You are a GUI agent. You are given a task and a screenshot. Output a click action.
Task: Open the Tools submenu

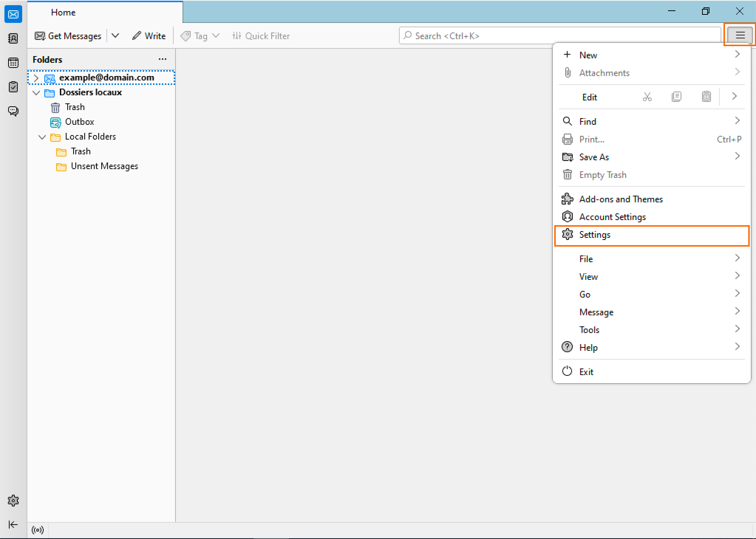click(652, 330)
